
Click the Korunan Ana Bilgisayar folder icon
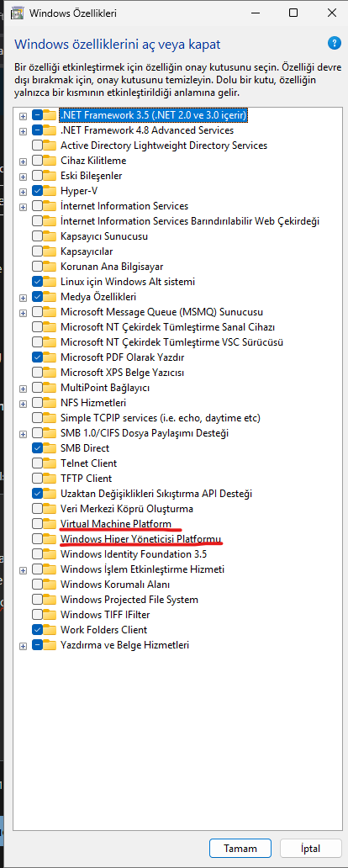pyautogui.click(x=50, y=267)
